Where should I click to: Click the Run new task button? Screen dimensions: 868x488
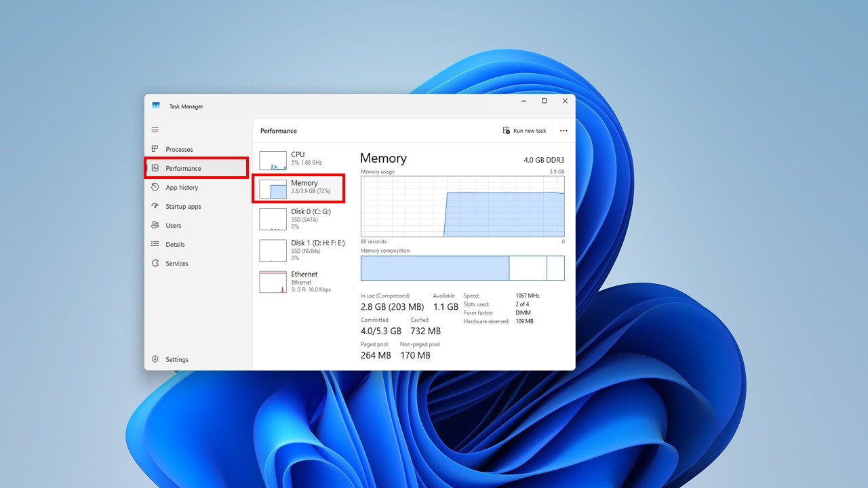pyautogui.click(x=524, y=131)
